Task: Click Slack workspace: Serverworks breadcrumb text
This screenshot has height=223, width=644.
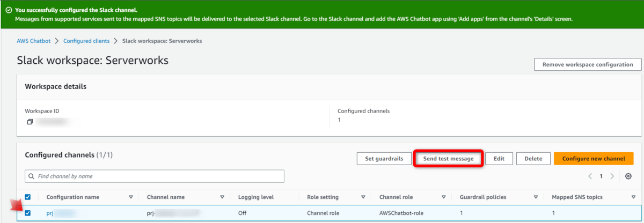Action: (162, 41)
